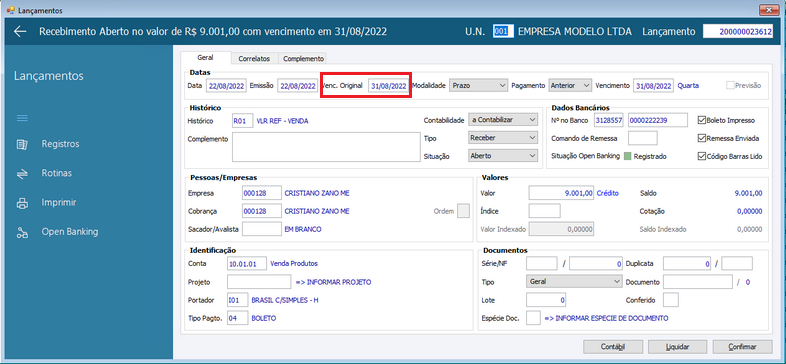Click the Espécie Doc. input box
Screen dimensions: 786x364
(x=533, y=318)
